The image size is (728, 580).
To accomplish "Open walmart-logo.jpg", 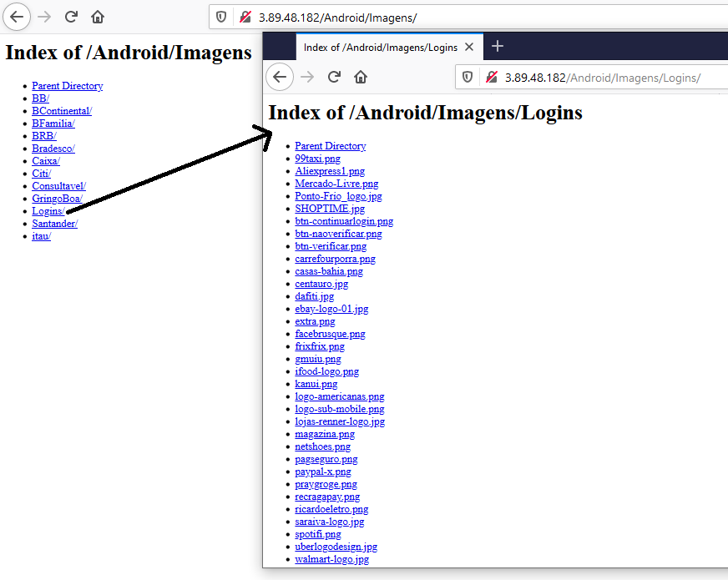I will [x=332, y=560].
